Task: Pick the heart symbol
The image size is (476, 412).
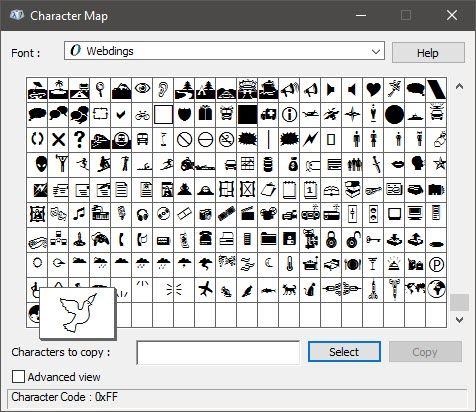Action: (x=373, y=90)
